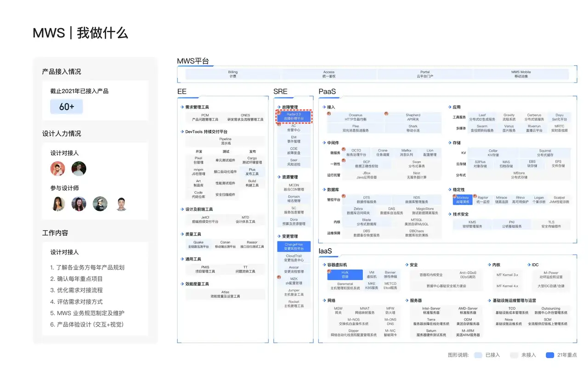Click the arrow icon beside 故障管理
The image size is (588, 368).
pos(278,107)
